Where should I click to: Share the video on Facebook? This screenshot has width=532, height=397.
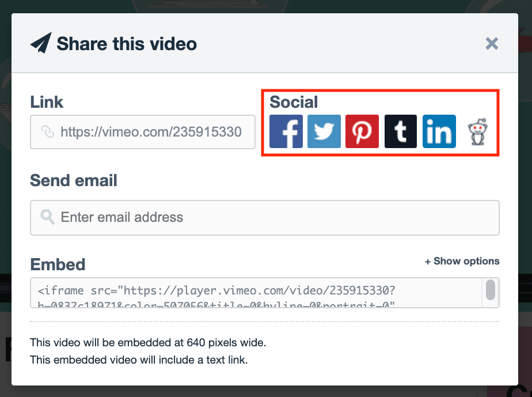pyautogui.click(x=286, y=131)
